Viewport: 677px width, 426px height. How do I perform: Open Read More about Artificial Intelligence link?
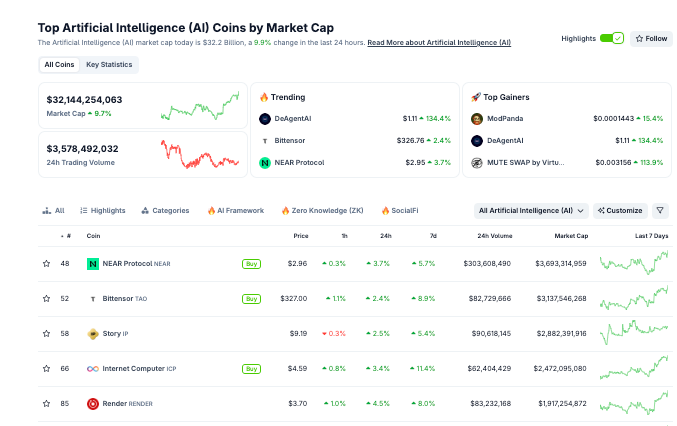tap(439, 43)
